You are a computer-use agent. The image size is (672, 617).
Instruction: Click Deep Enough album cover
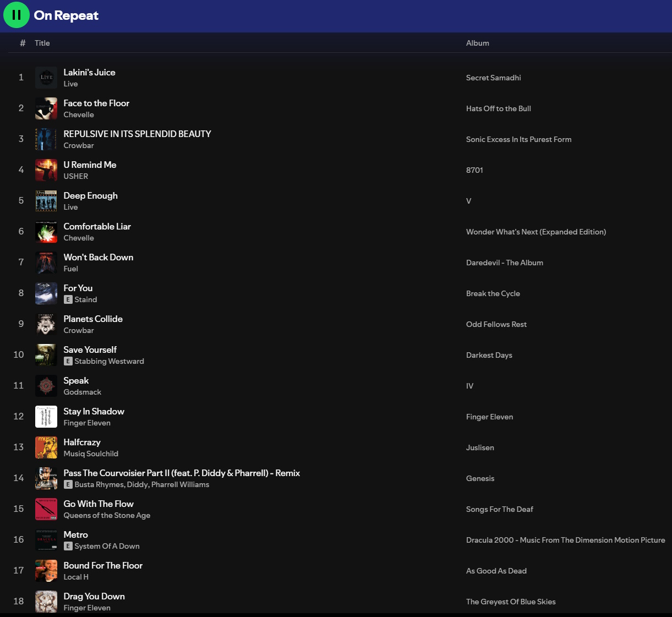(x=46, y=201)
